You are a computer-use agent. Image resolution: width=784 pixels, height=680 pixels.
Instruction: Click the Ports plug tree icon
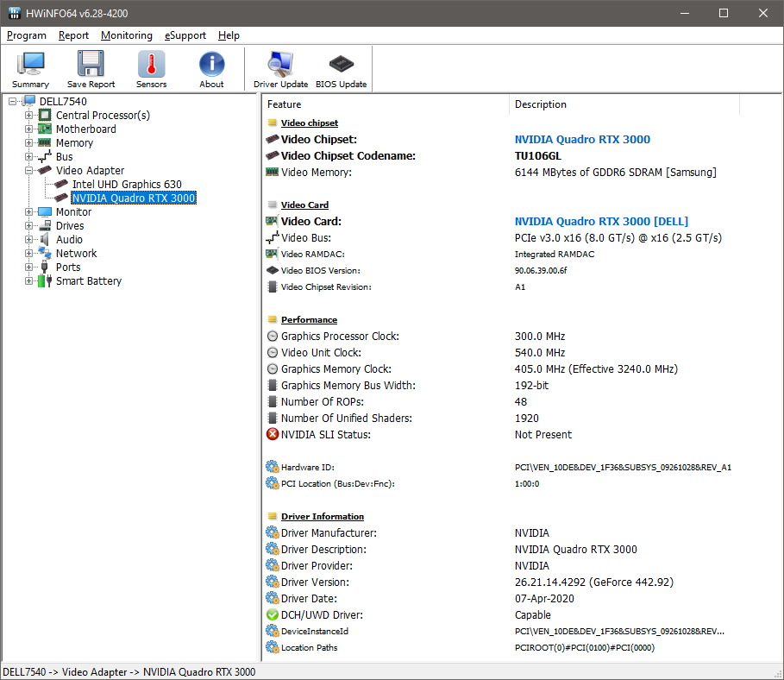(45, 268)
